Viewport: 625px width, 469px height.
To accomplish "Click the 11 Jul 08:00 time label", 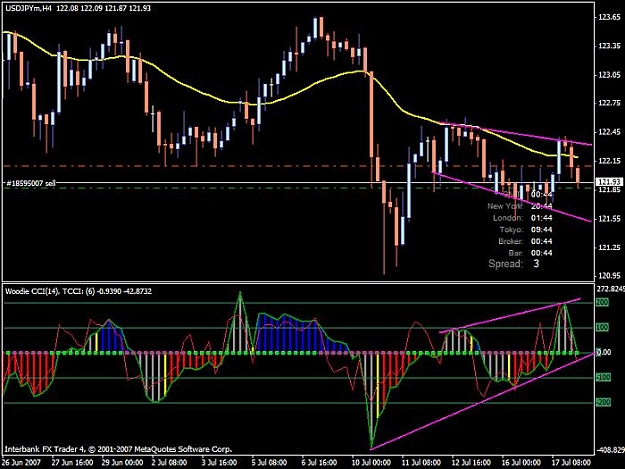I will [421, 463].
